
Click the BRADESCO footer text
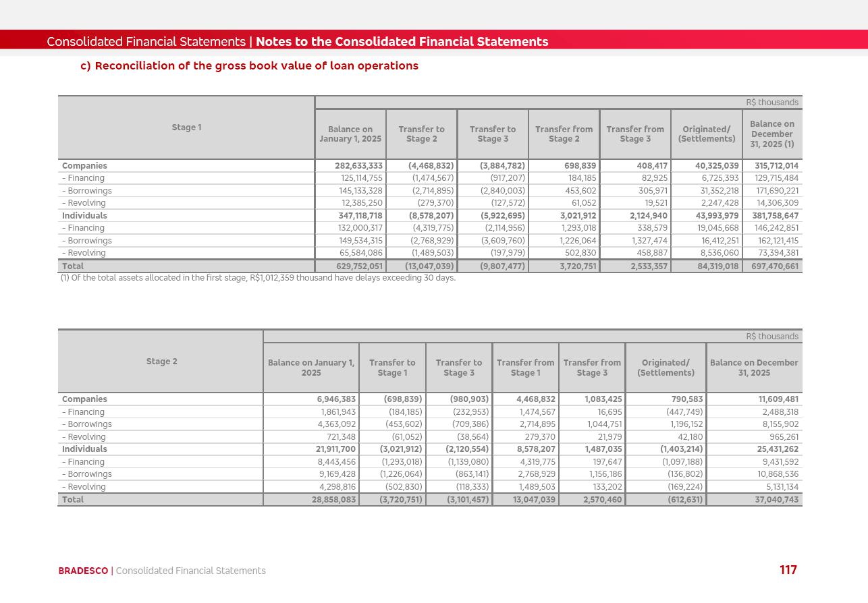(83, 571)
